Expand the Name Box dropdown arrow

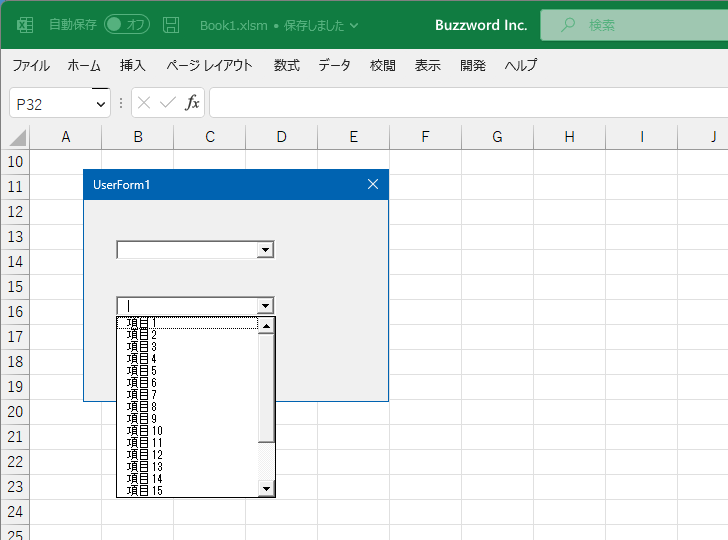tap(100, 104)
